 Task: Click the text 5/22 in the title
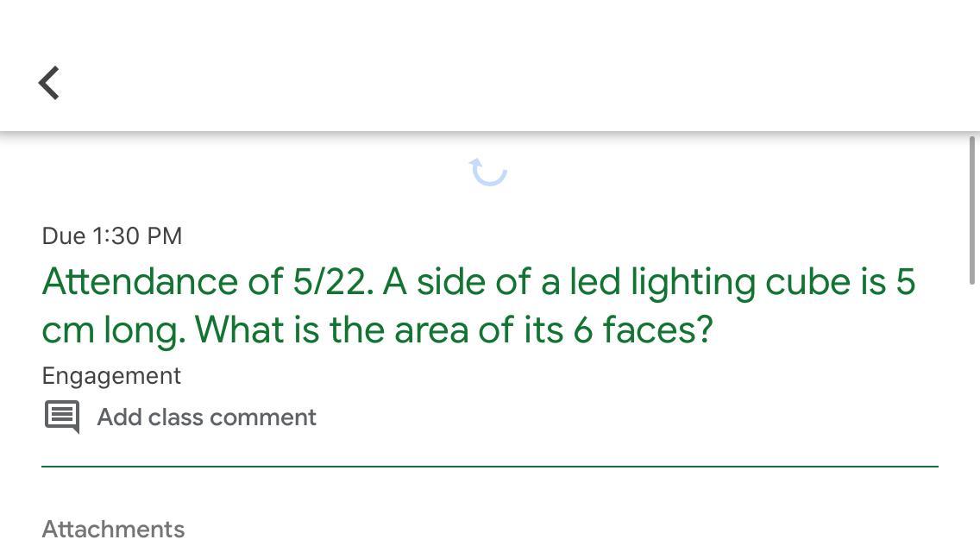tap(333, 282)
